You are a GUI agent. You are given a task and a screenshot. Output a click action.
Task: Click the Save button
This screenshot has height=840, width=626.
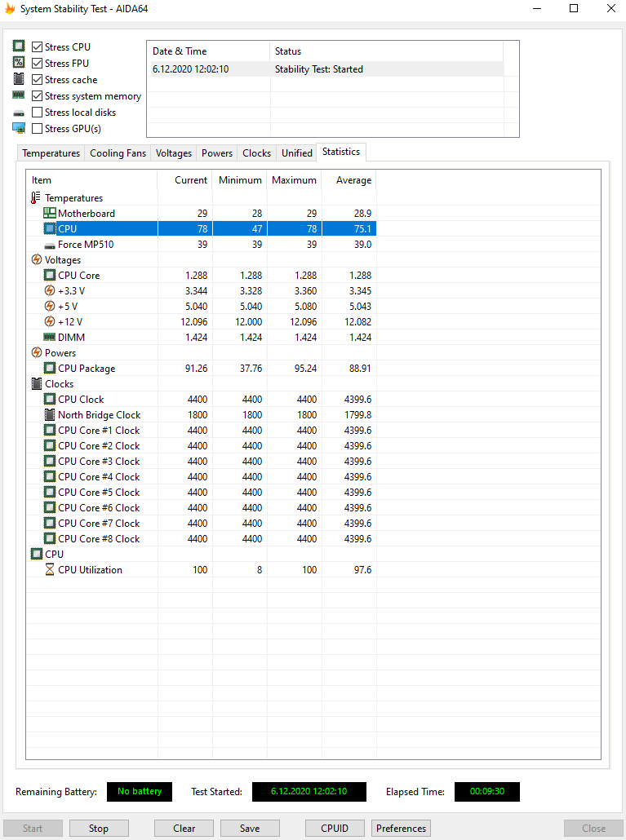[x=250, y=829]
